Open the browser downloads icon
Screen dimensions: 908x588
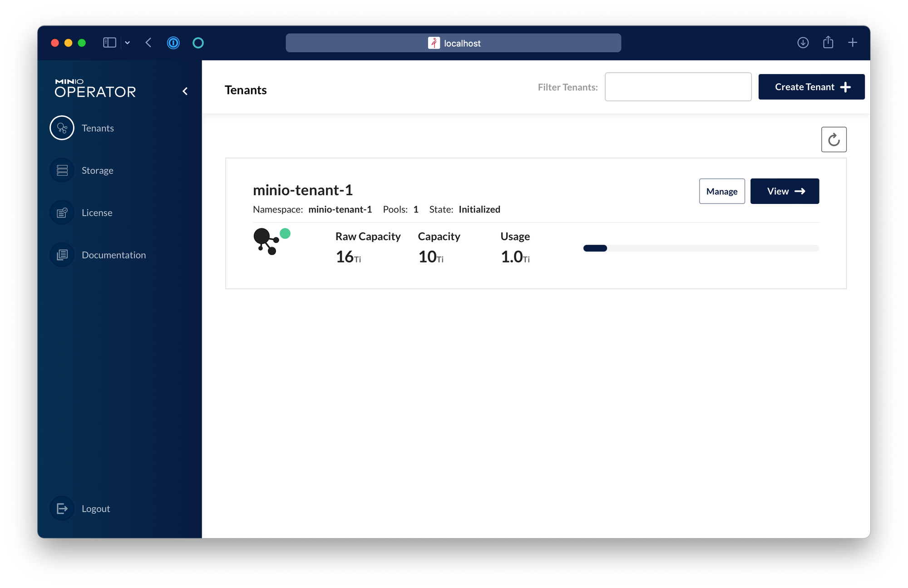[x=803, y=43]
